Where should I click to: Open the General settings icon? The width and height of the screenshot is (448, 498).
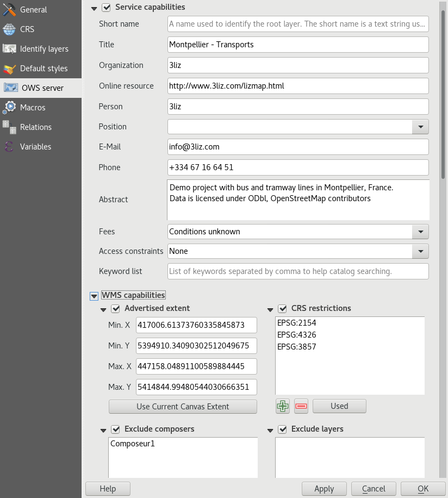[x=9, y=10]
